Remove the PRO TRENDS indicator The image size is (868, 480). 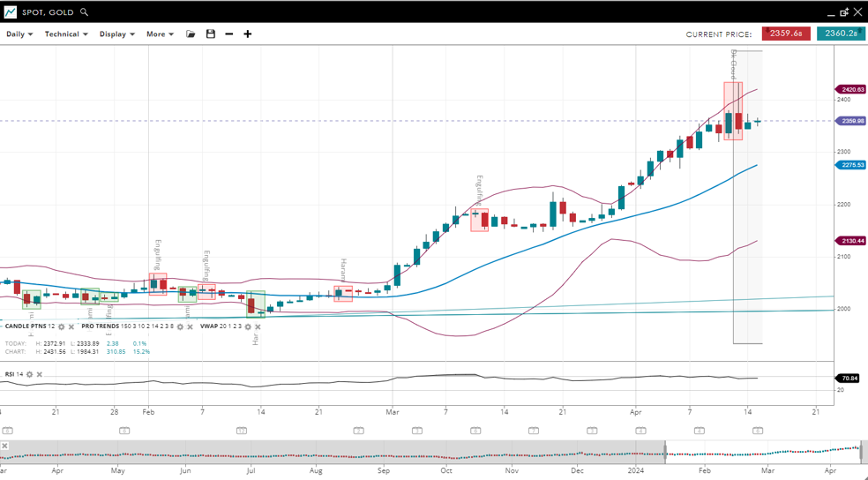191,326
